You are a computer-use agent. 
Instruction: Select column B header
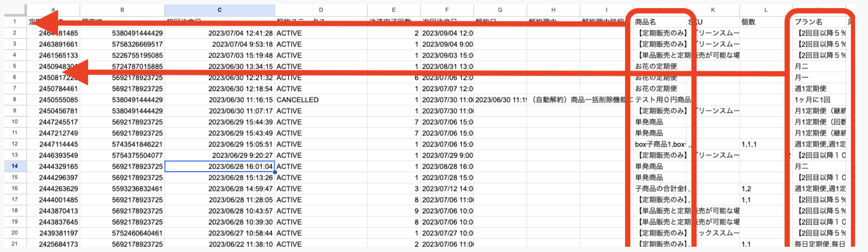(x=122, y=10)
